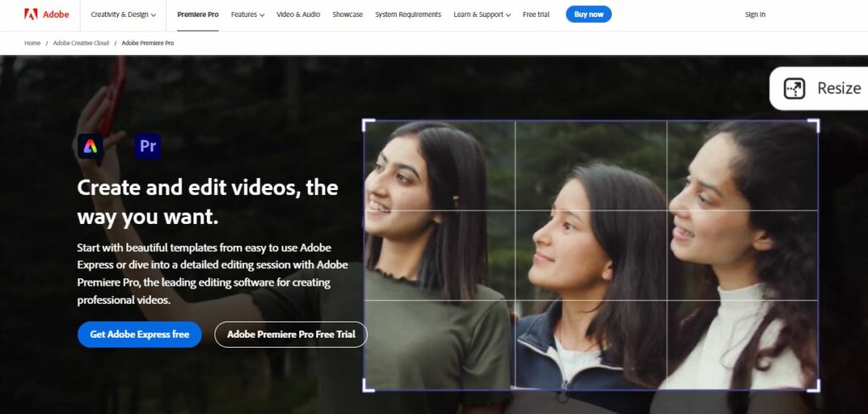Click the headline 'Create and edit videos, the'
Screen dimensions: 868x414
(x=208, y=187)
